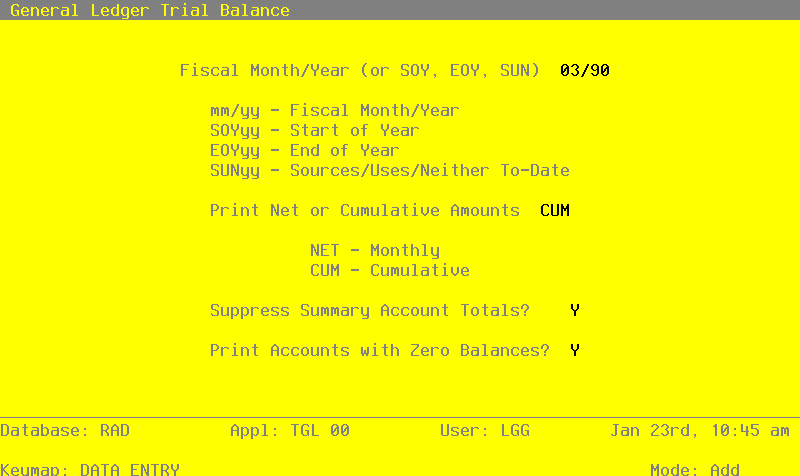
Task: Click the CUM - Cumulative help line
Action: (x=390, y=270)
